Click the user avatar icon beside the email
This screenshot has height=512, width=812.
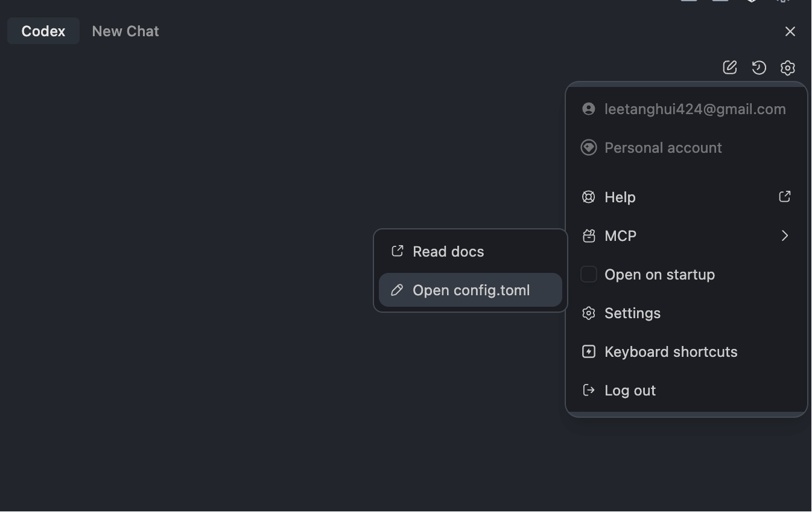[x=588, y=109]
